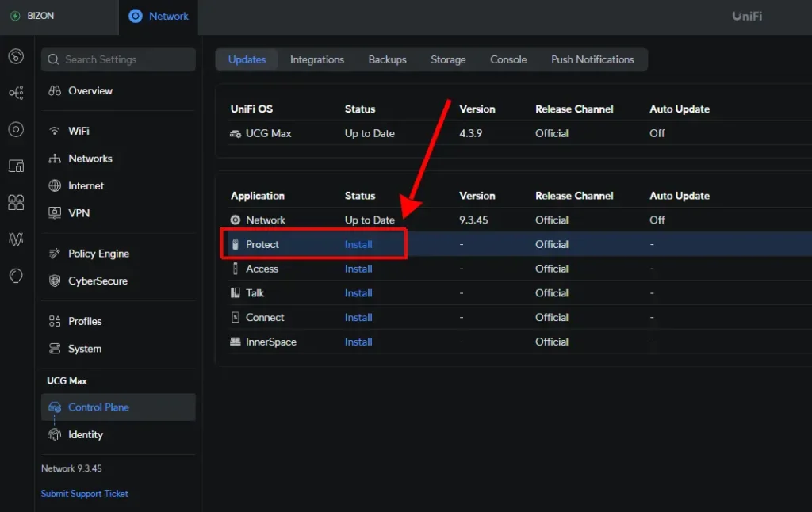Open the Dashboard icon in left rail
Viewport: 812px width, 512px height.
click(16, 56)
